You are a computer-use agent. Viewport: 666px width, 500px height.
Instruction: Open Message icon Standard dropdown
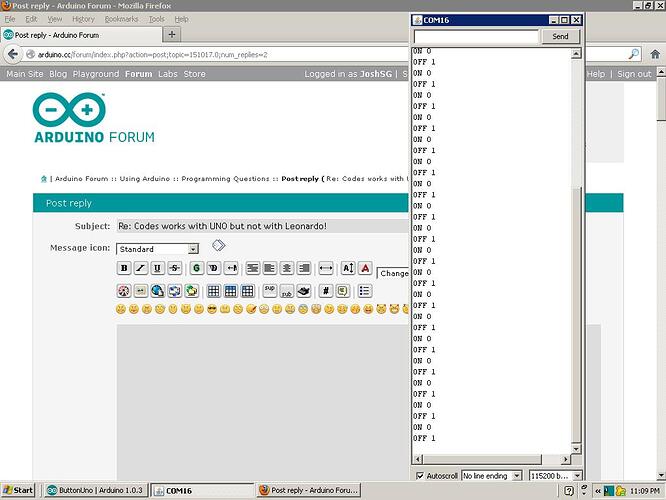[157, 249]
